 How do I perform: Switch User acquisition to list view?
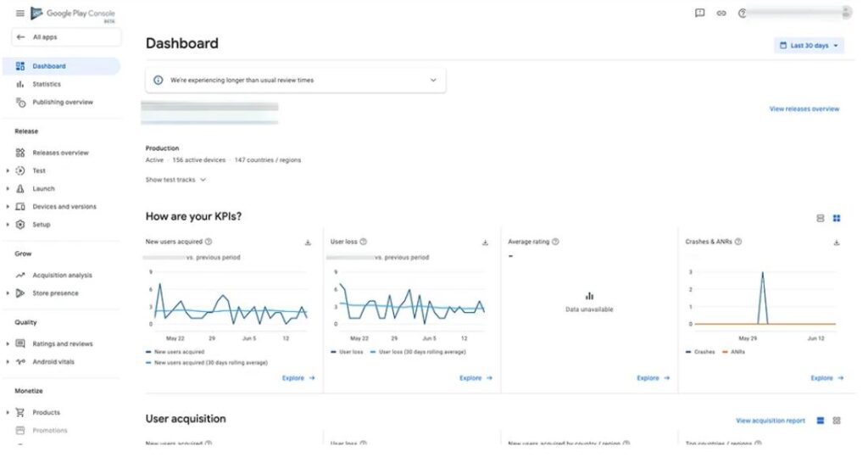[x=821, y=421]
